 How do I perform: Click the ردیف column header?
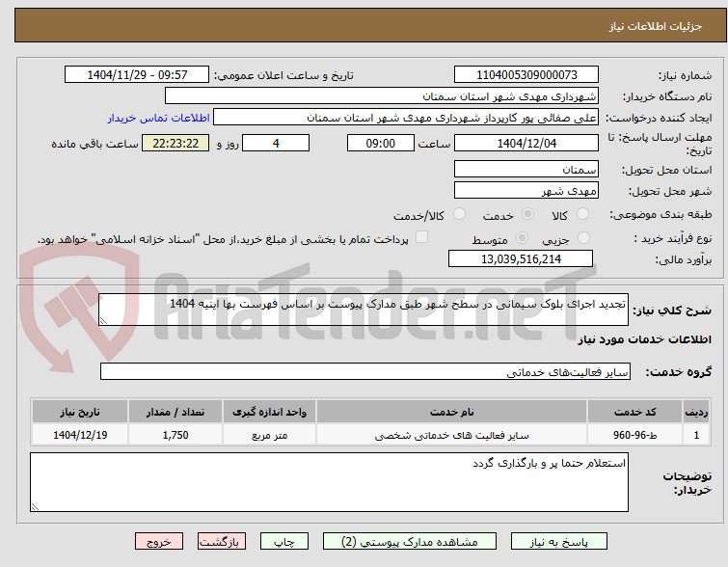pyautogui.click(x=696, y=412)
